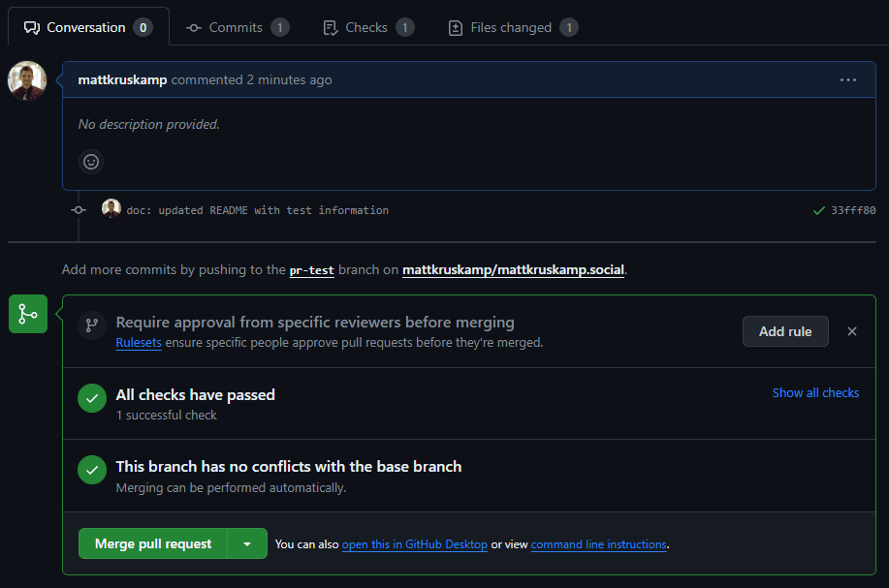Click the Commits tab count badge
Viewport: 889px width, 588px height.
click(x=280, y=27)
